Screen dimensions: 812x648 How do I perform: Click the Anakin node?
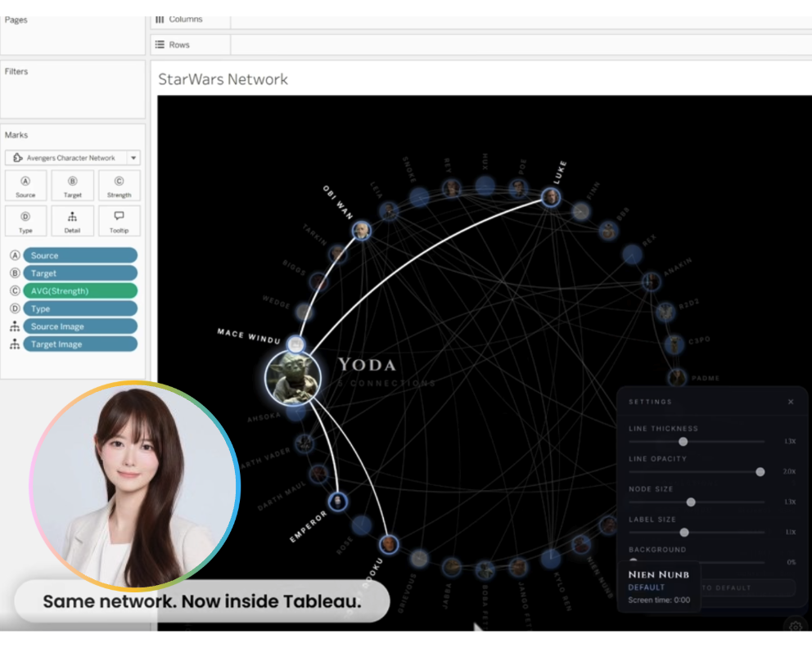point(651,281)
